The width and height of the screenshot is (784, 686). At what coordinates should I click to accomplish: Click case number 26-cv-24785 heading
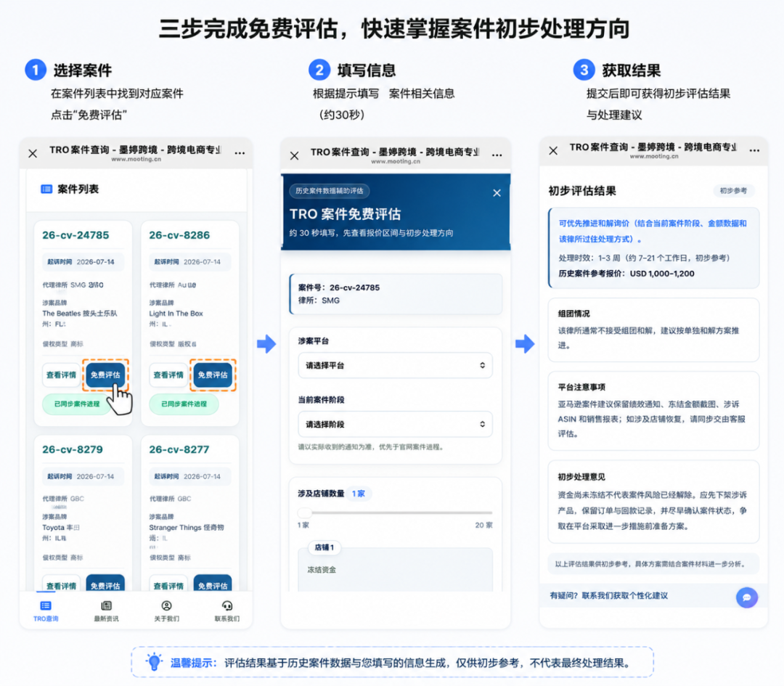pos(75,235)
